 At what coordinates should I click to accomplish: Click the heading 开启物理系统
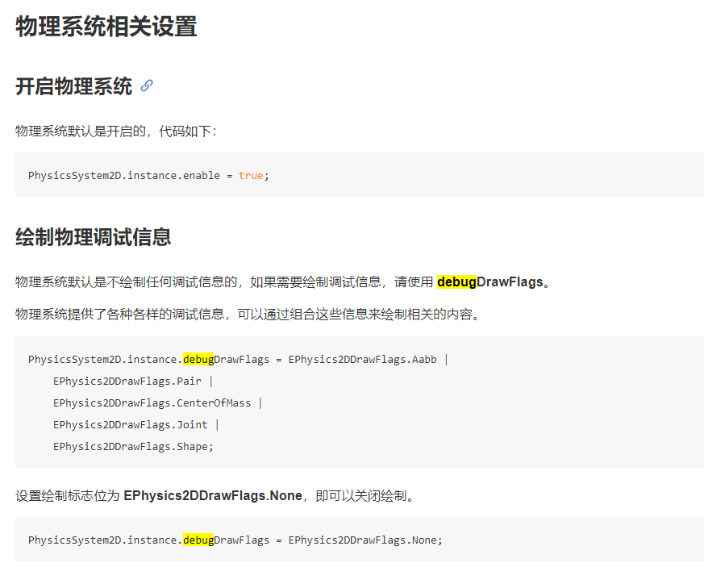tap(74, 86)
